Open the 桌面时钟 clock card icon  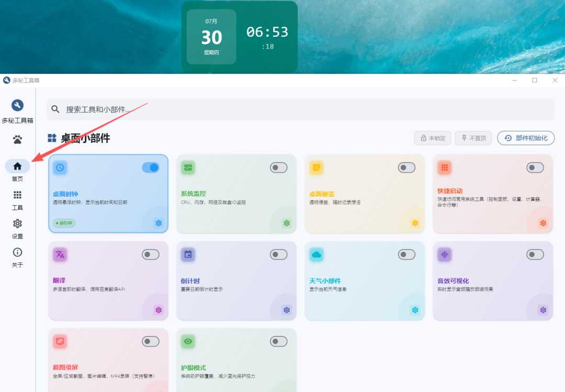[60, 167]
